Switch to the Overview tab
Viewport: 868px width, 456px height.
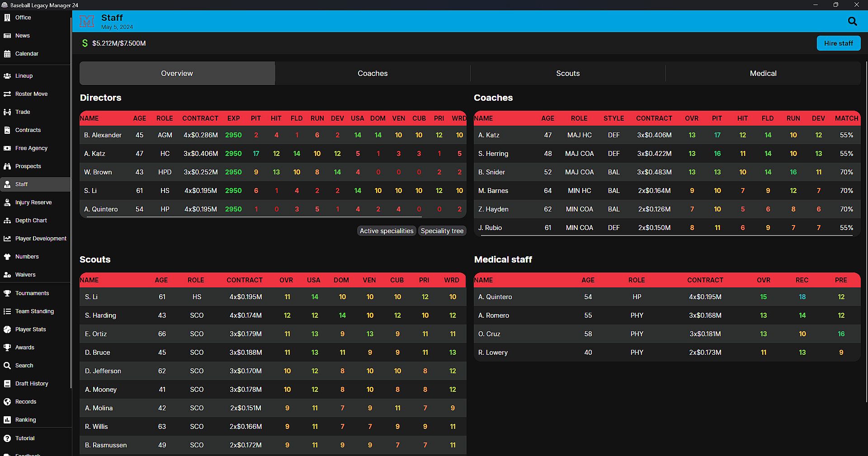[177, 73]
